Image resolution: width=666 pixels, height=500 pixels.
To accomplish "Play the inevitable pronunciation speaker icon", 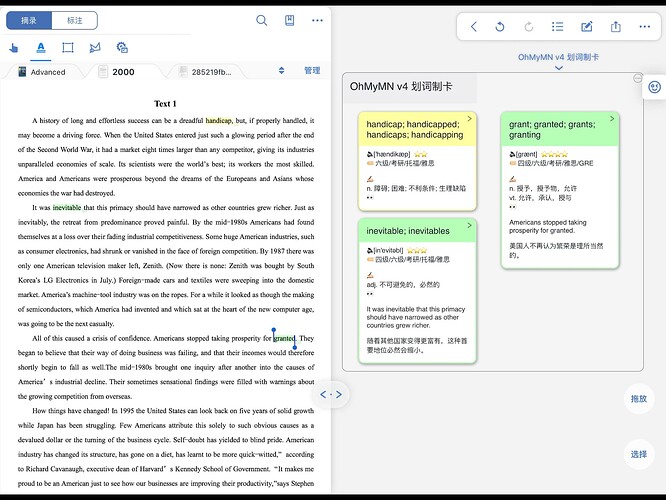I will click(370, 251).
